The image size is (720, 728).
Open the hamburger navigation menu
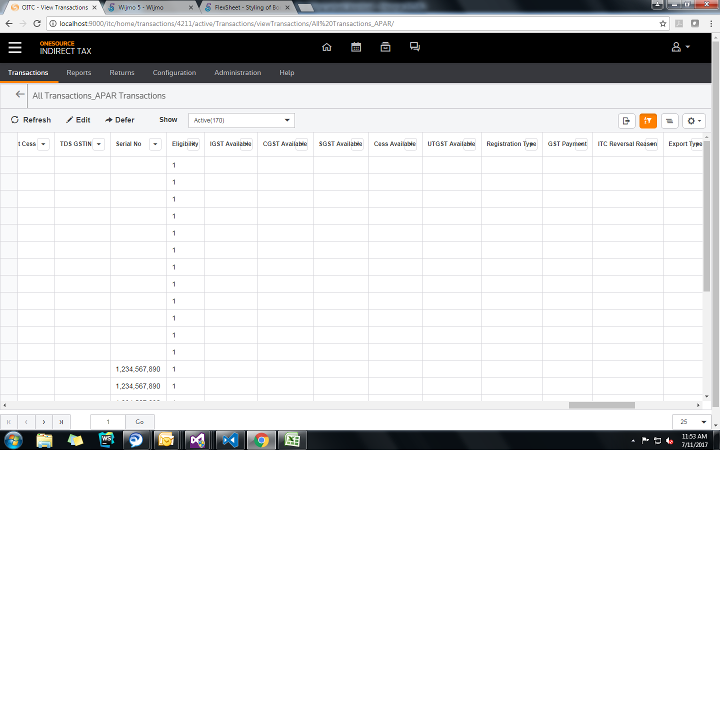point(15,47)
